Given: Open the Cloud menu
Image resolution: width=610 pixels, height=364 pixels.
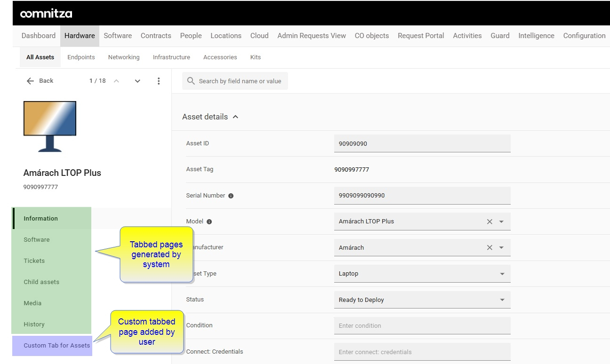Looking at the screenshot, I should click(x=259, y=36).
